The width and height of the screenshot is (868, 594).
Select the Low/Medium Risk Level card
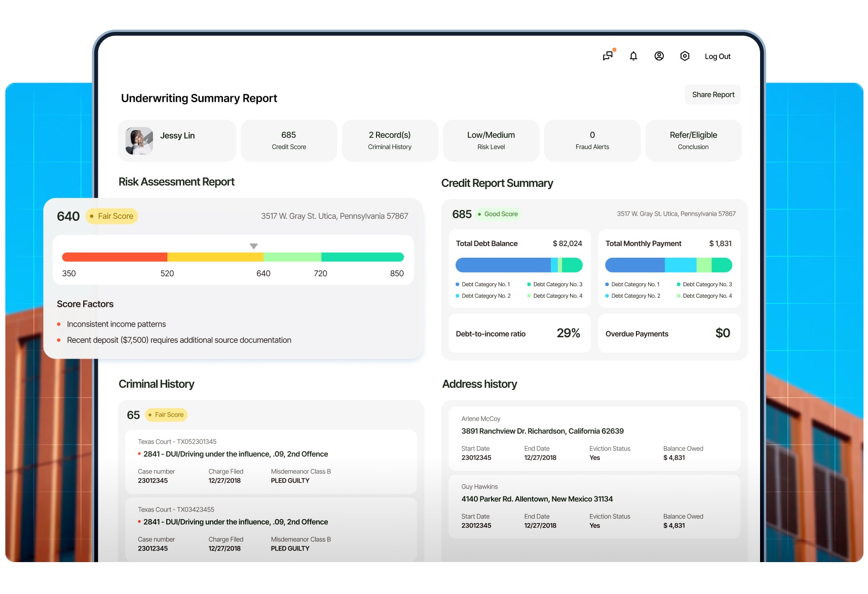(491, 141)
